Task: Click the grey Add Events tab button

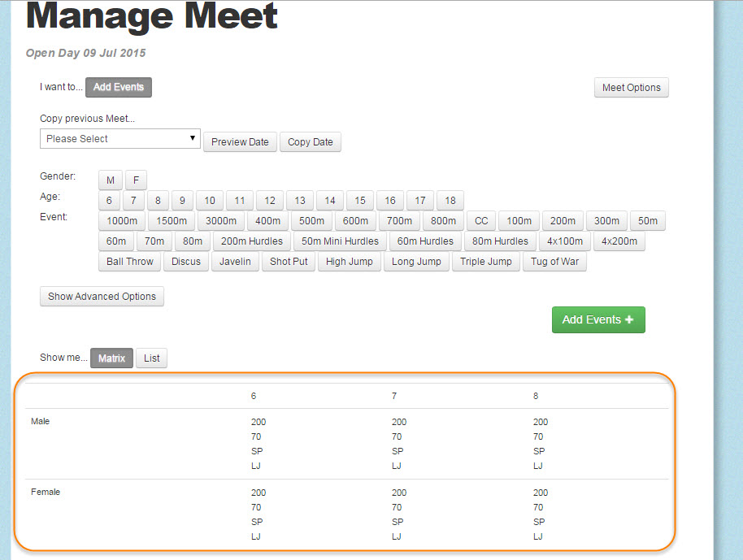Action: [119, 87]
